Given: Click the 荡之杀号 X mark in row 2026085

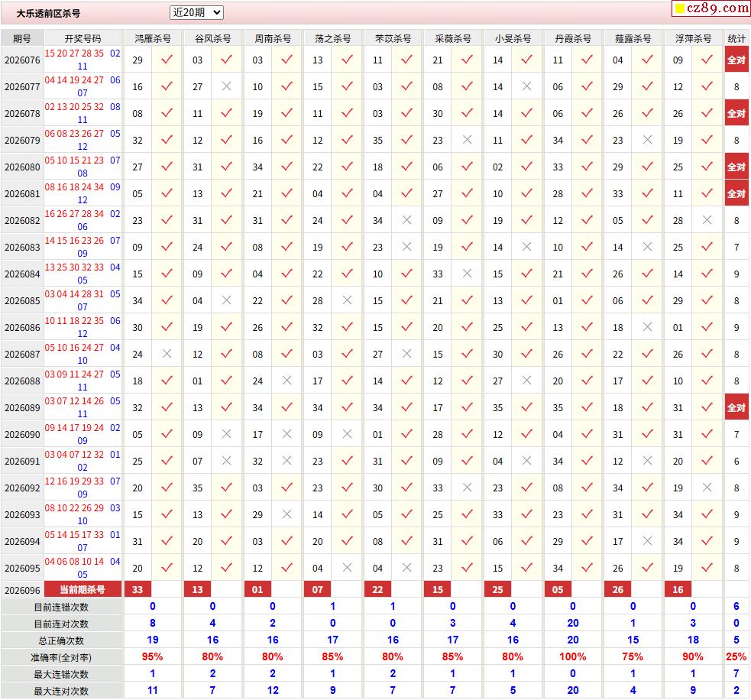Looking at the screenshot, I should pyautogui.click(x=348, y=300).
